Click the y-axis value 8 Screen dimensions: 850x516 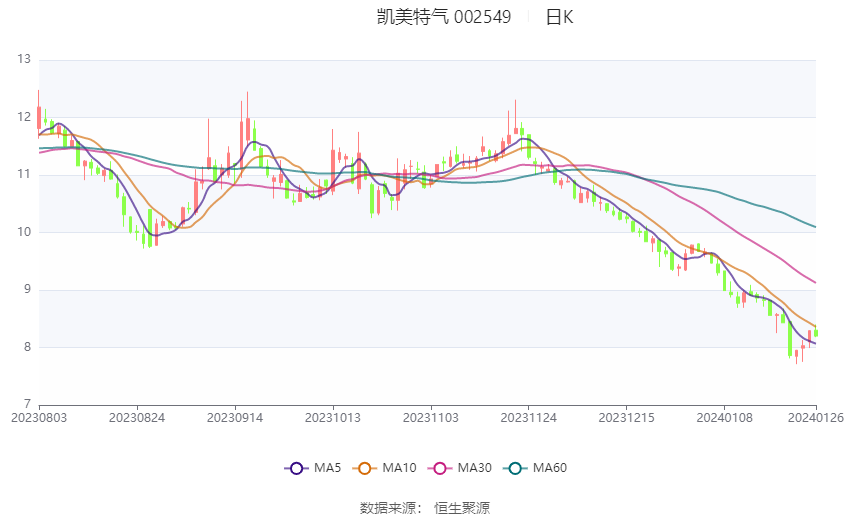tap(27, 347)
